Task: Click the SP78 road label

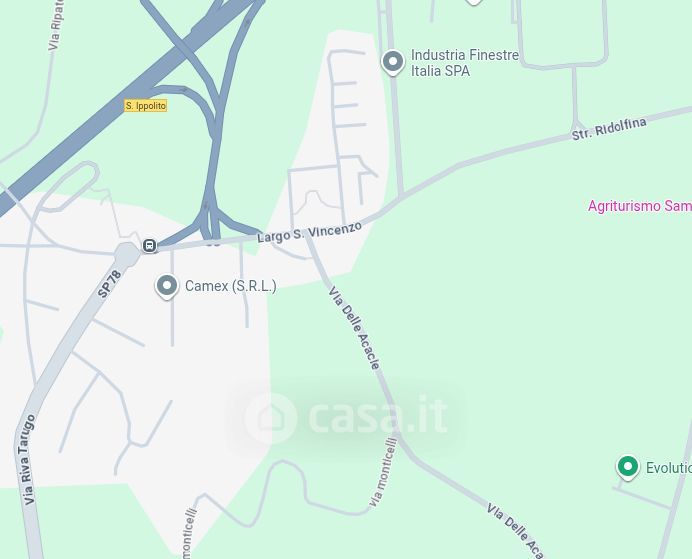Action: click(109, 284)
